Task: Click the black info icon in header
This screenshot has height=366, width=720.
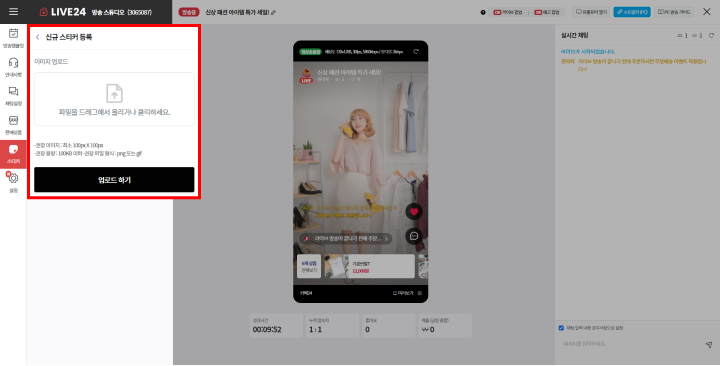Action: coord(483,12)
